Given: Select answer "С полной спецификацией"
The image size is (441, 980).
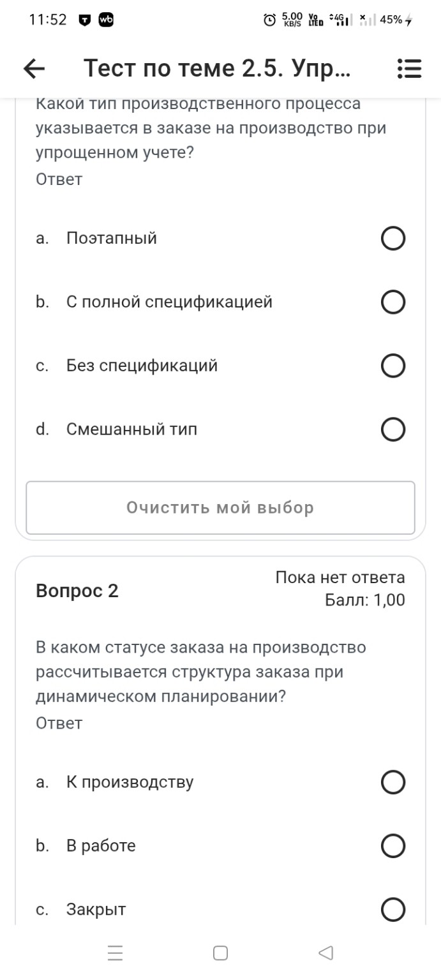Looking at the screenshot, I should (x=394, y=302).
